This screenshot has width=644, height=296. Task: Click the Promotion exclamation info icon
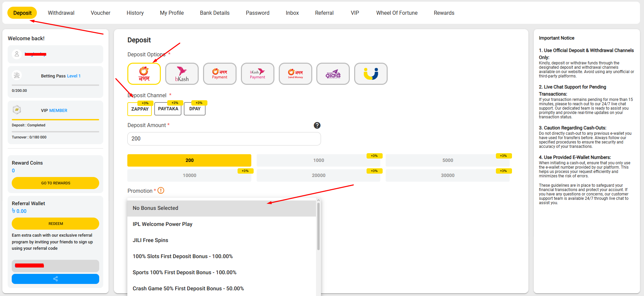coord(161,190)
